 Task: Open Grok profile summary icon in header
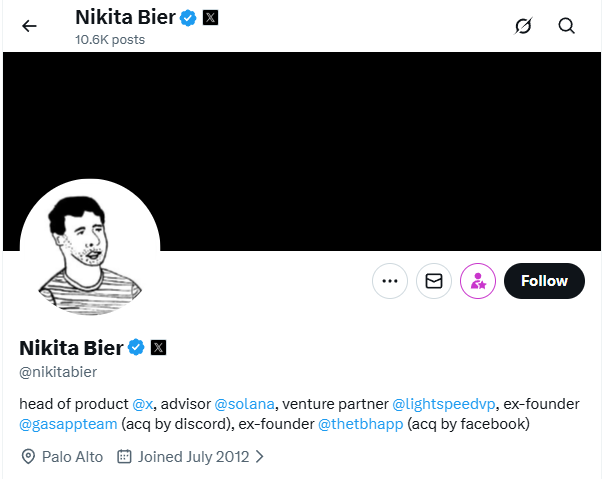coord(523,26)
